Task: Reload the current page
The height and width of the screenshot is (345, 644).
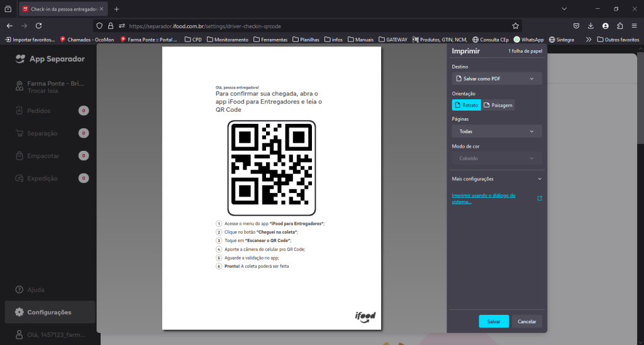Action: pos(38,26)
